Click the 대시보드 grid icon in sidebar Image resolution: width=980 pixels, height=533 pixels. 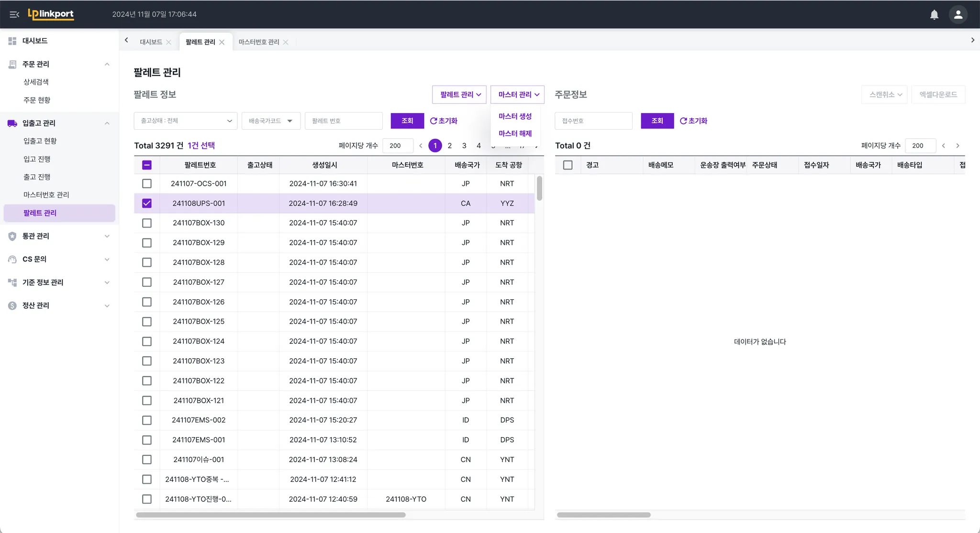[12, 41]
